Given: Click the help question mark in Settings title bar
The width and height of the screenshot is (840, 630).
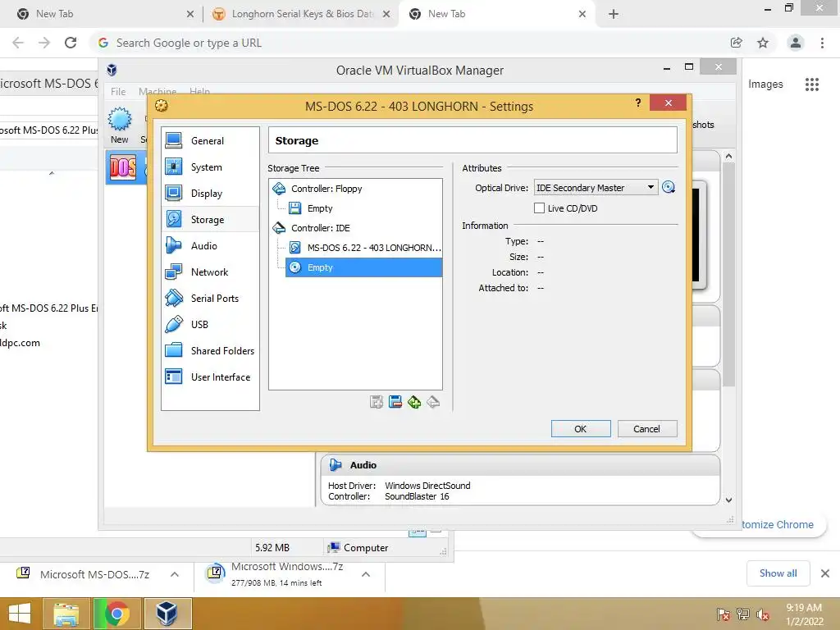Looking at the screenshot, I should [637, 103].
